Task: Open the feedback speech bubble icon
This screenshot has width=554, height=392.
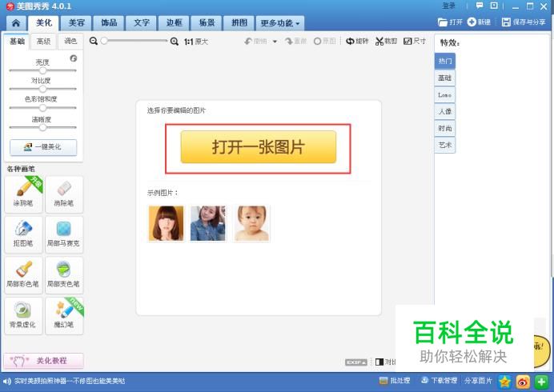Action: click(480, 6)
